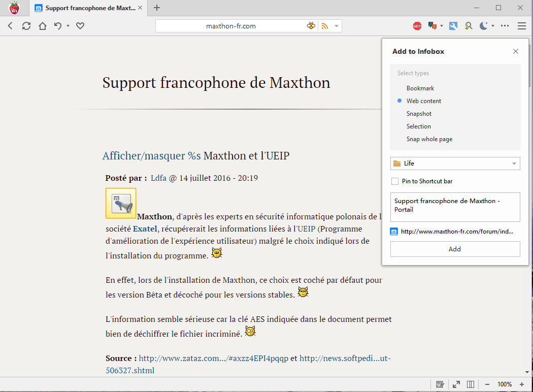Viewport: 533px width, 392px height.
Task: Select the Snap whole page type
Action: click(429, 139)
